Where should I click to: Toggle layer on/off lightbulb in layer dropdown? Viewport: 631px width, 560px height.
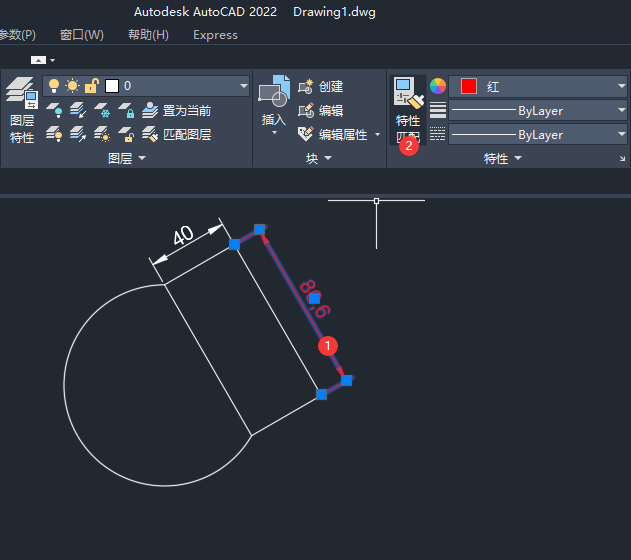click(54, 86)
